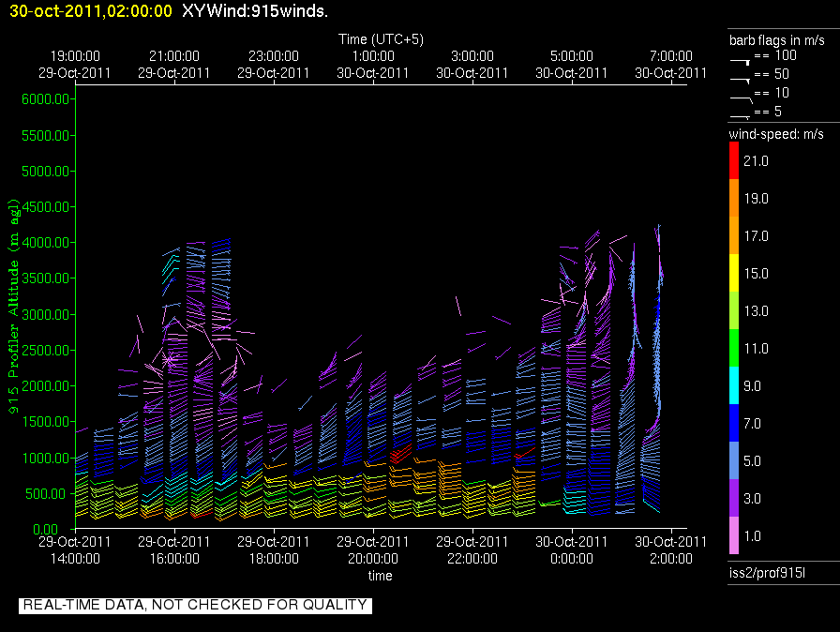Viewport: 840px width, 632px height.
Task: Click the REAL-TIME DATA quality warning banner
Action: click(x=195, y=606)
